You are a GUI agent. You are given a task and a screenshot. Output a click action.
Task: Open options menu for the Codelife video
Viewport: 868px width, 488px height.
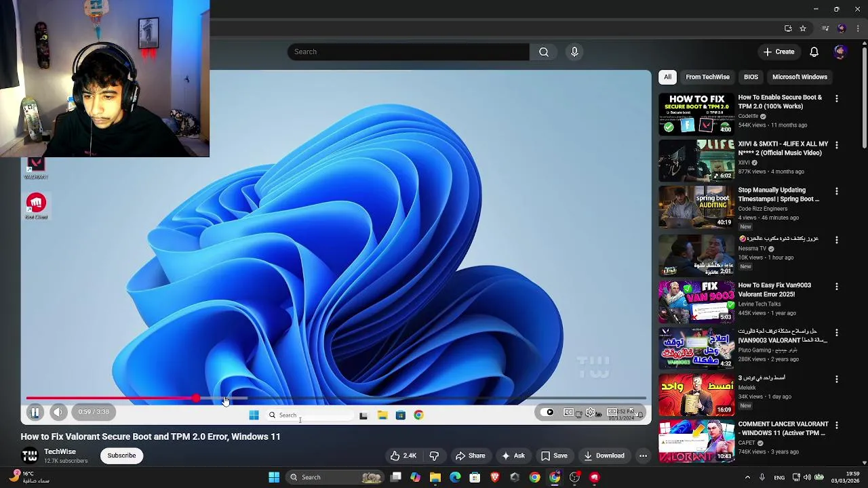point(836,99)
